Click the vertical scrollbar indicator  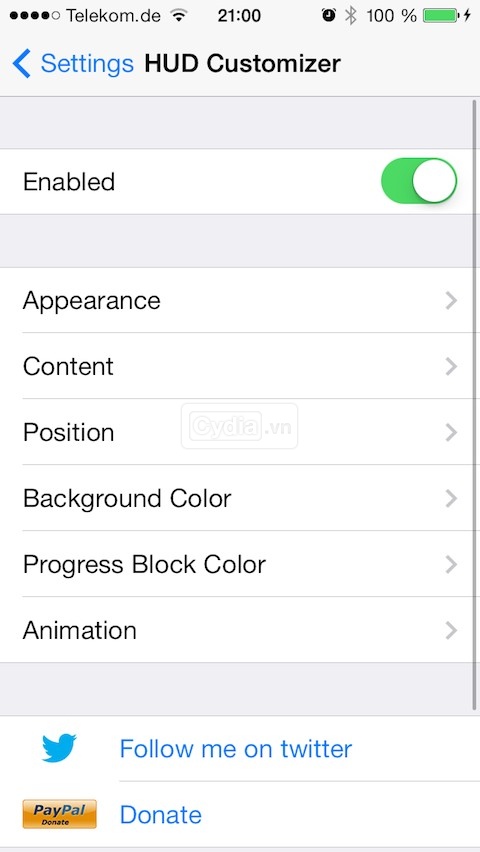[x=475, y=405]
